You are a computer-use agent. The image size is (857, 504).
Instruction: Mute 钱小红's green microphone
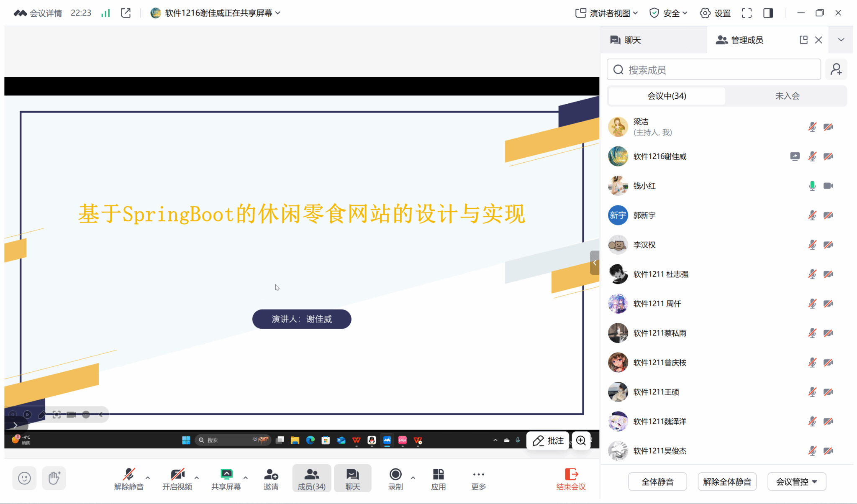pos(812,186)
